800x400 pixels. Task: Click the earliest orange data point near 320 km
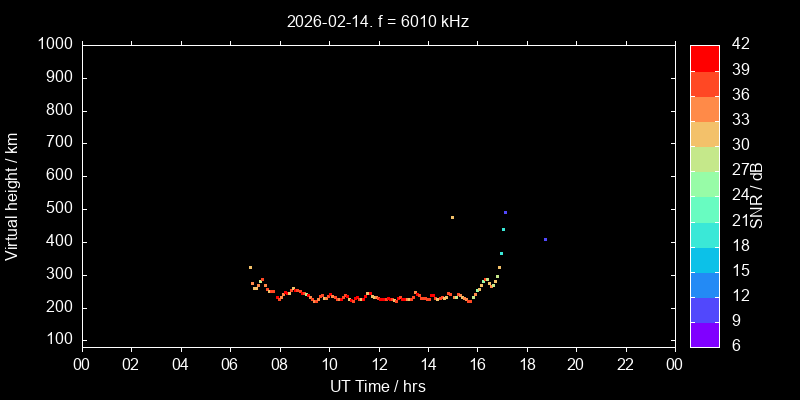coord(250,267)
